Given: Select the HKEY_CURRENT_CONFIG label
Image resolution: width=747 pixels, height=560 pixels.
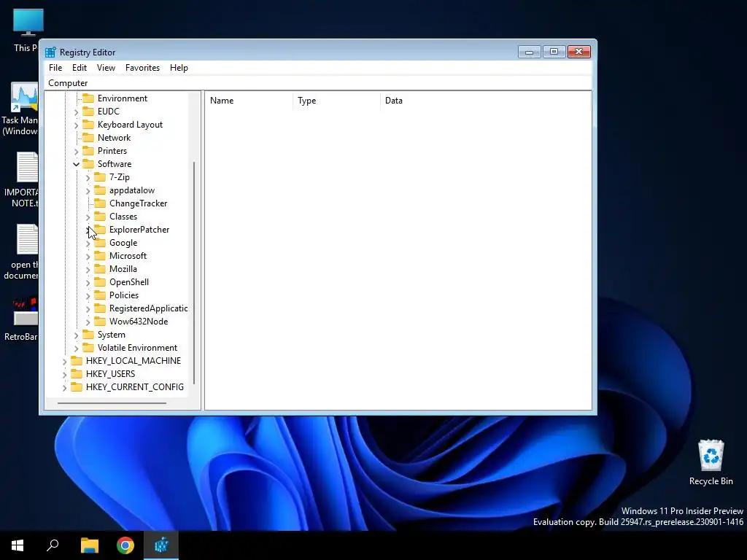Looking at the screenshot, I should [x=135, y=386].
